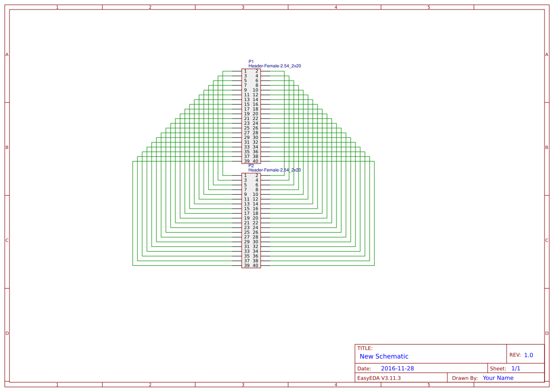Click the date value 2016-11-28
The width and height of the screenshot is (554, 392).
coord(399,368)
